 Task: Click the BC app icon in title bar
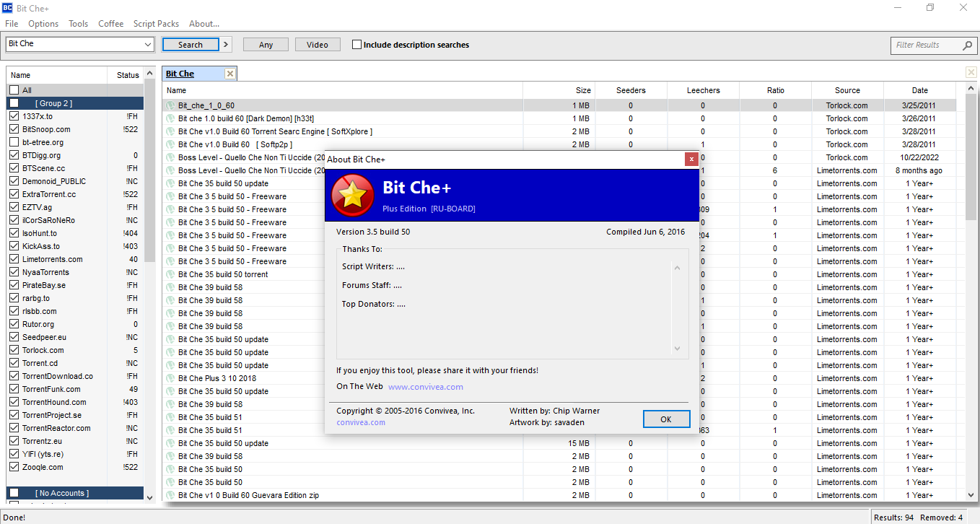(7, 8)
